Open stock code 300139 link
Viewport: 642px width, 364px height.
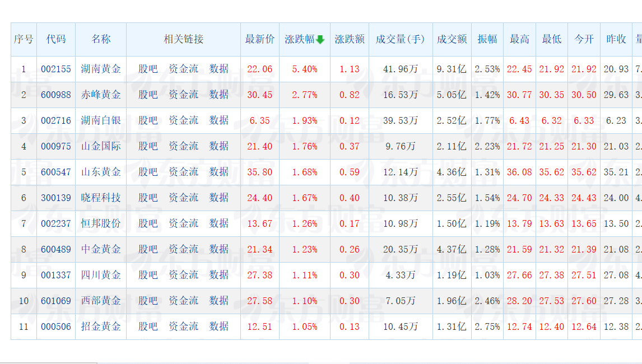[55, 198]
